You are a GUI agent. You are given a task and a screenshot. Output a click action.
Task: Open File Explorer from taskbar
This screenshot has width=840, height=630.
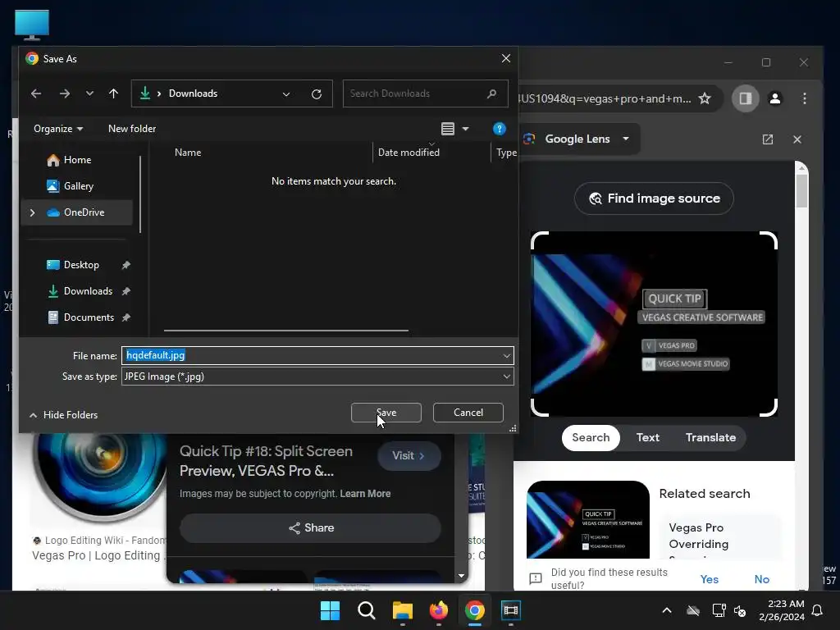click(x=402, y=610)
